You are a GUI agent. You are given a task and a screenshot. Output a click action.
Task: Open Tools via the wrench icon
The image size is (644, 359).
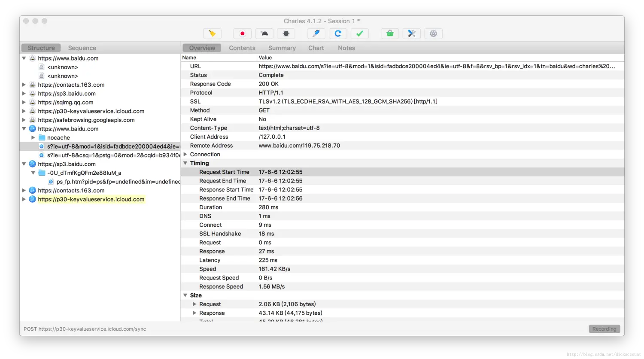[x=412, y=33]
